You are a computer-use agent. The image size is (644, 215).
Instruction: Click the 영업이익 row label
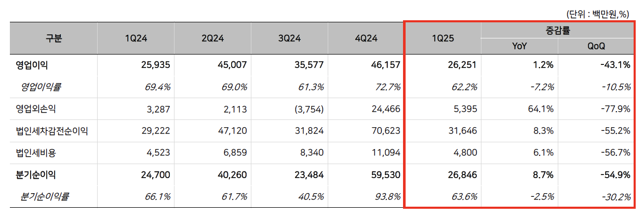tap(32, 65)
